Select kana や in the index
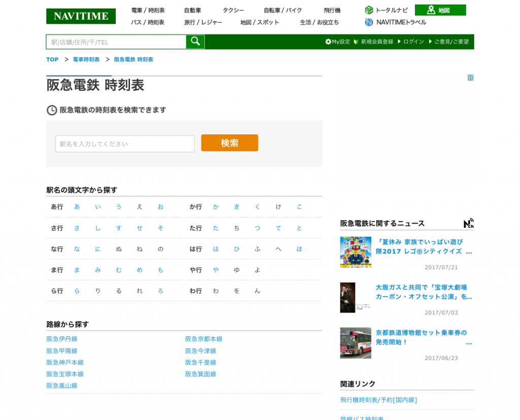 click(216, 270)
